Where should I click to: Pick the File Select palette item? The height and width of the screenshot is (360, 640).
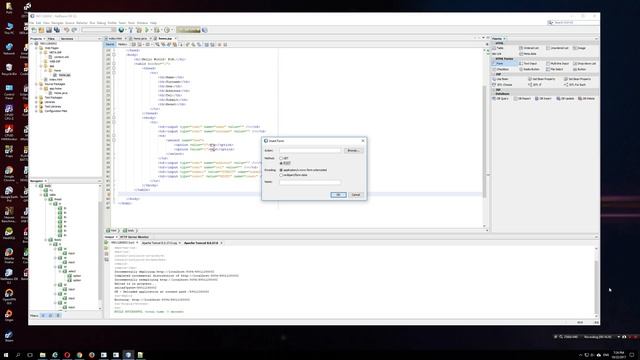[556, 69]
